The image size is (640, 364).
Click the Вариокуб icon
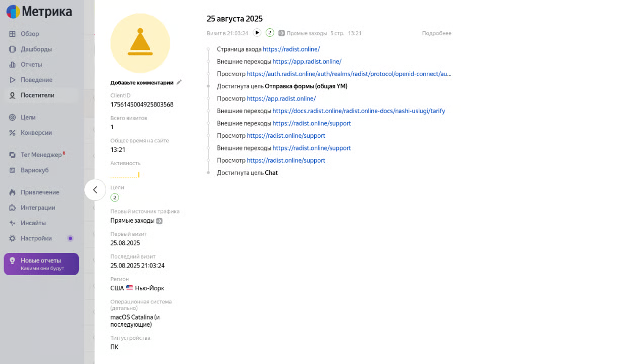[13, 170]
